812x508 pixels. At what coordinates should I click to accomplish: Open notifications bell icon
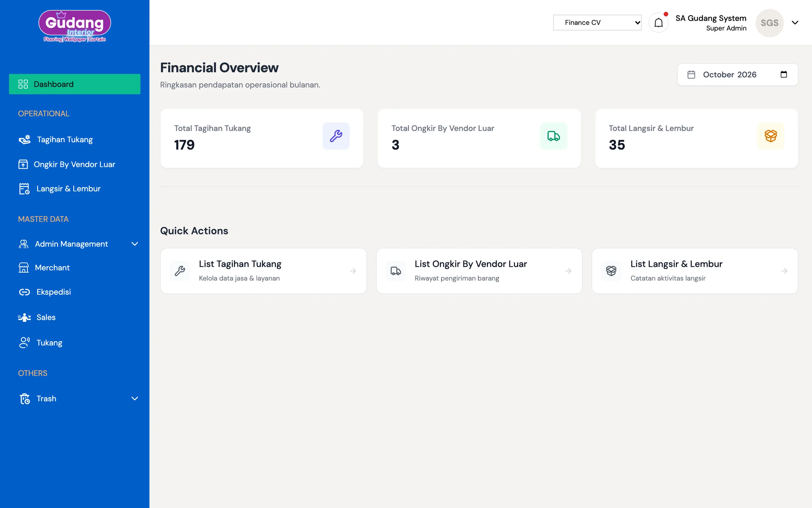tap(658, 23)
